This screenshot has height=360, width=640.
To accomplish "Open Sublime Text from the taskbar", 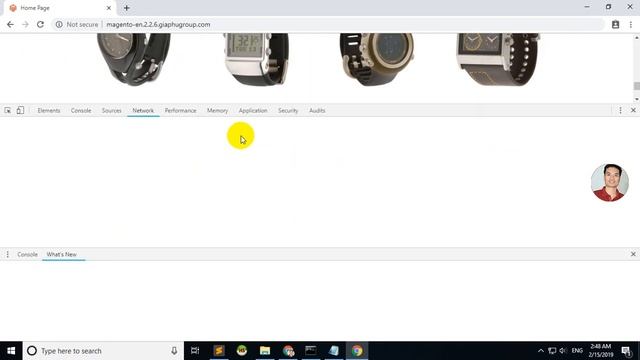I will (219, 351).
